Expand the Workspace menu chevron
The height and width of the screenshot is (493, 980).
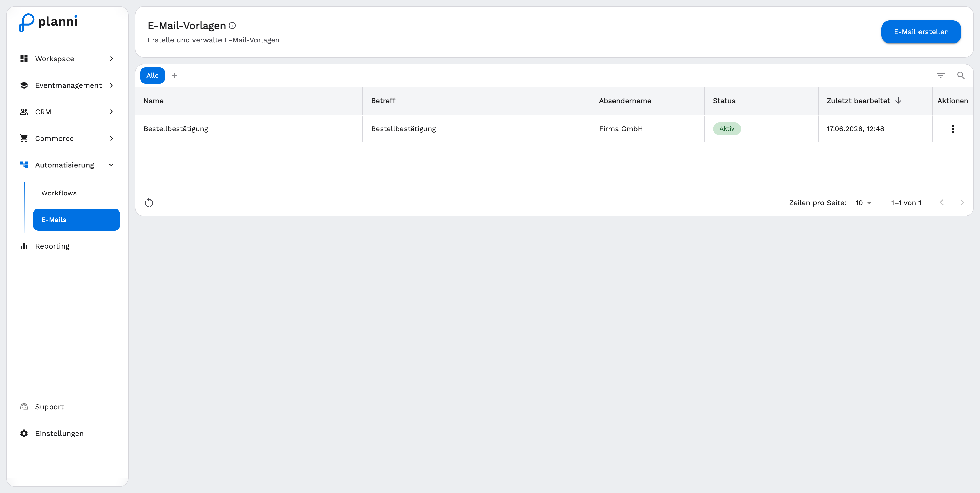(x=112, y=59)
